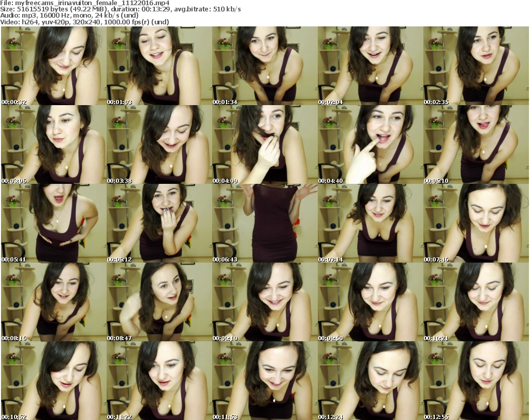Viewport: 530px width, 420px height.
Task: Click the 00:10:21 thumbnail
Action: pyautogui.click(x=476, y=302)
